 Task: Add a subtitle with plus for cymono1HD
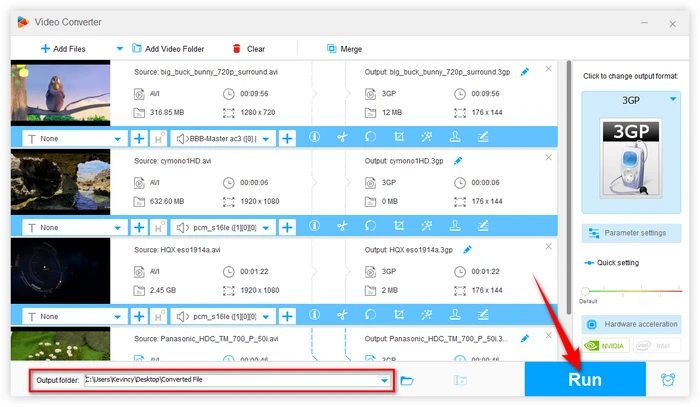click(x=139, y=228)
